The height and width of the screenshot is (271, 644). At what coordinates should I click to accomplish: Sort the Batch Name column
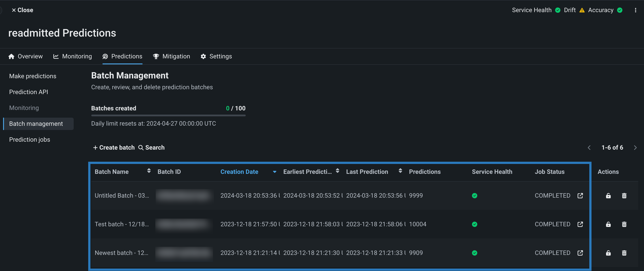pyautogui.click(x=149, y=171)
